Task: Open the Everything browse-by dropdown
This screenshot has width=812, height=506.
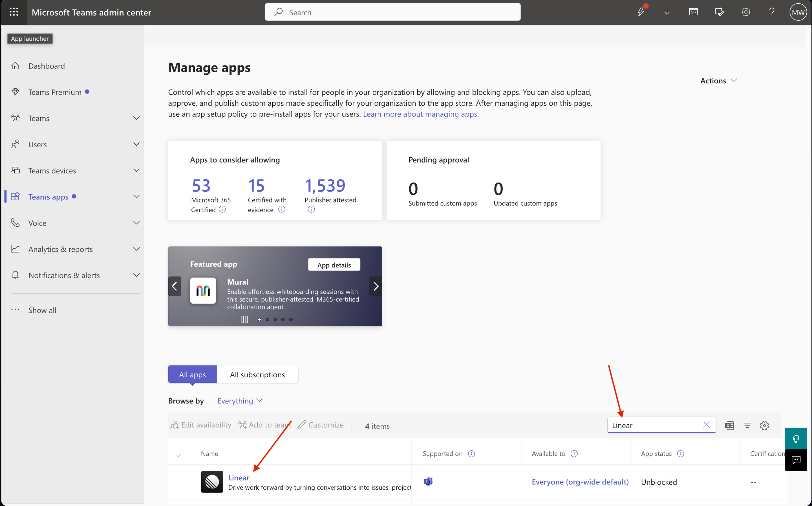Action: (239, 401)
